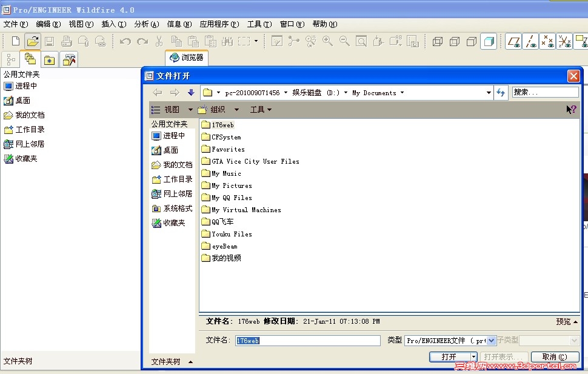Open the Folder browser navigator tab
Viewport: 588px width, 374px height.
[30, 59]
